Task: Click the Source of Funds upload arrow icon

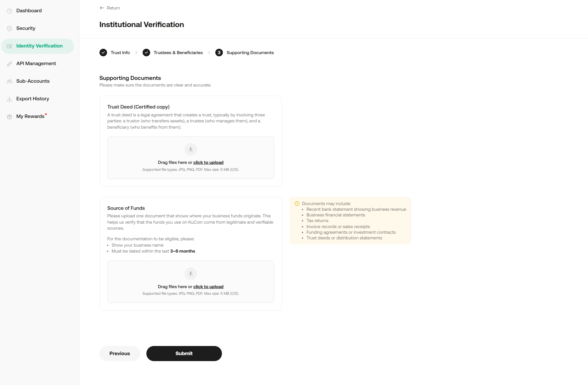Action: point(190,274)
